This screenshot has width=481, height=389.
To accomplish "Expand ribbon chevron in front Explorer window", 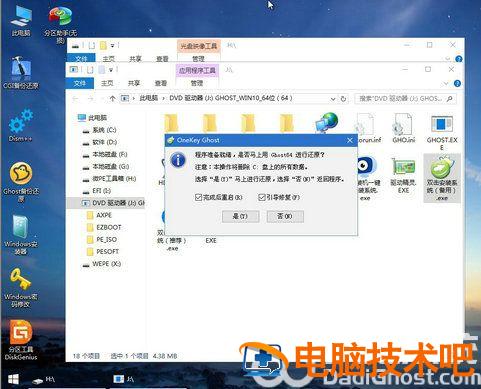I will pyautogui.click(x=446, y=84).
